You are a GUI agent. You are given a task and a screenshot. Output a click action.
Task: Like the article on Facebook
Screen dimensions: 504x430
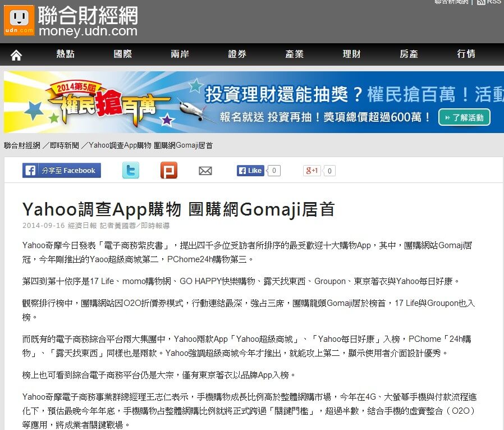coord(250,170)
